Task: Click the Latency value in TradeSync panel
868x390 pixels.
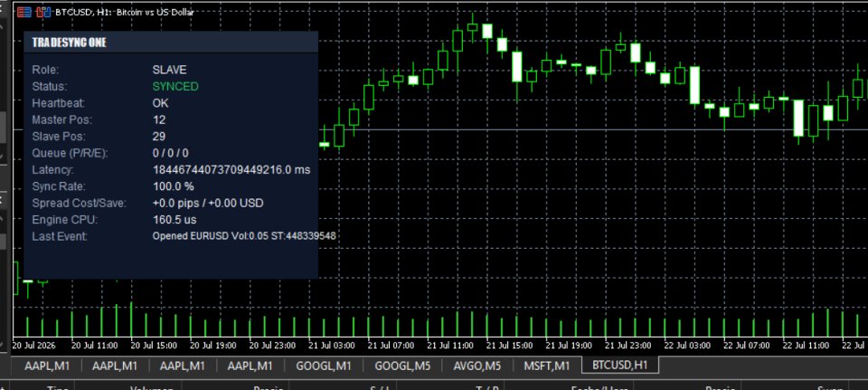Action: 231,169
